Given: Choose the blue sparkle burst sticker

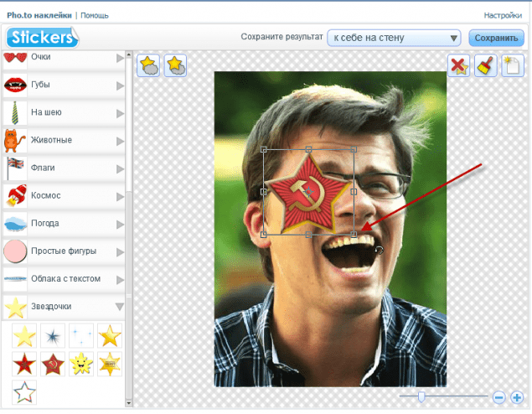Looking at the screenshot, I should [53, 337].
